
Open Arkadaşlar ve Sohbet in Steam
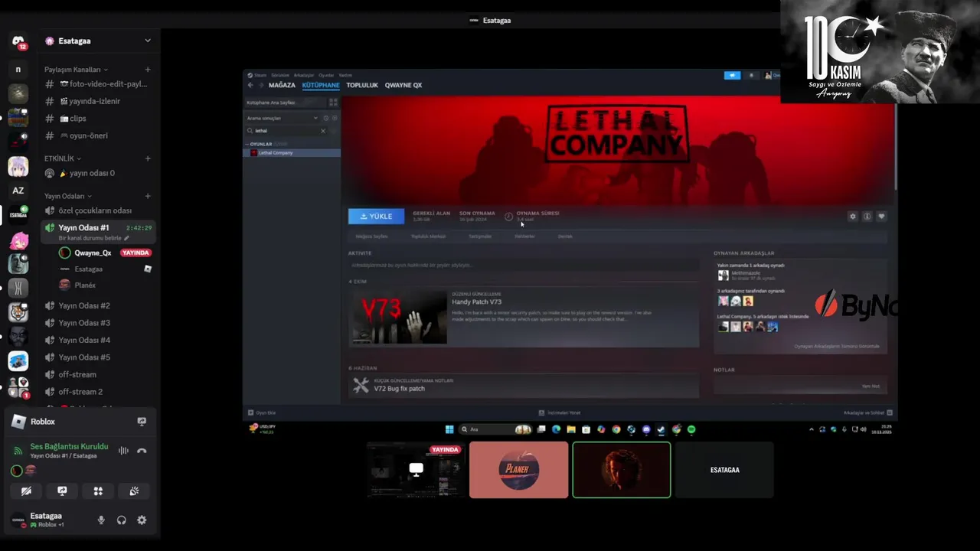868,412
